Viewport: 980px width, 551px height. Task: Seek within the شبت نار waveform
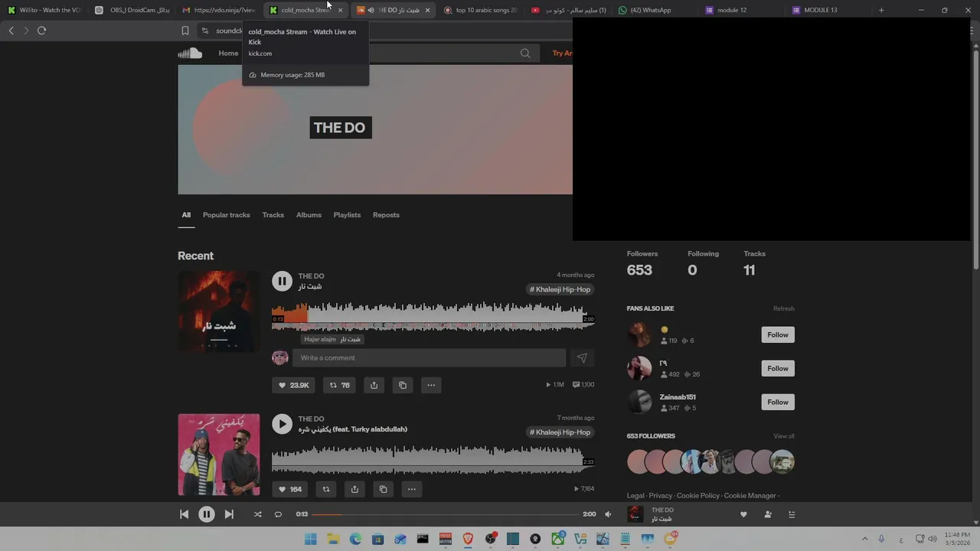point(433,316)
